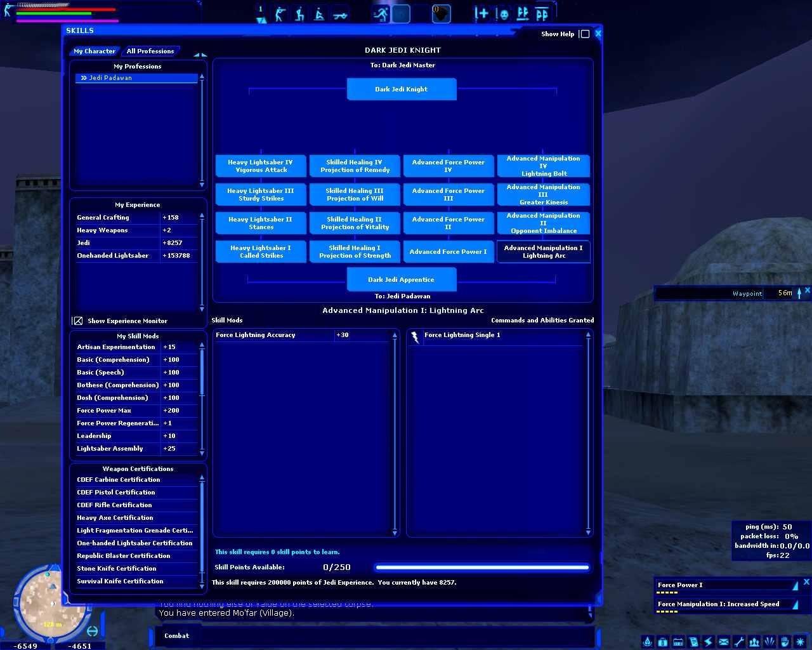Click the Skill Points Available progress bar

482,567
